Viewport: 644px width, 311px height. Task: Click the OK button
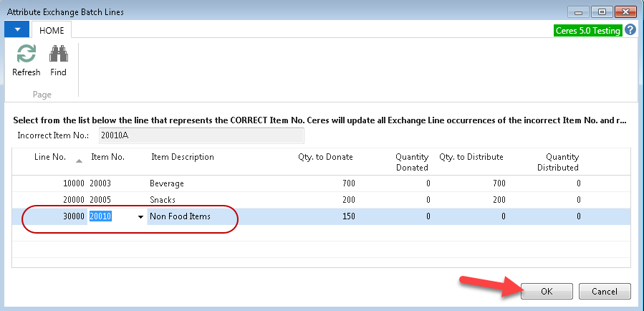(547, 291)
